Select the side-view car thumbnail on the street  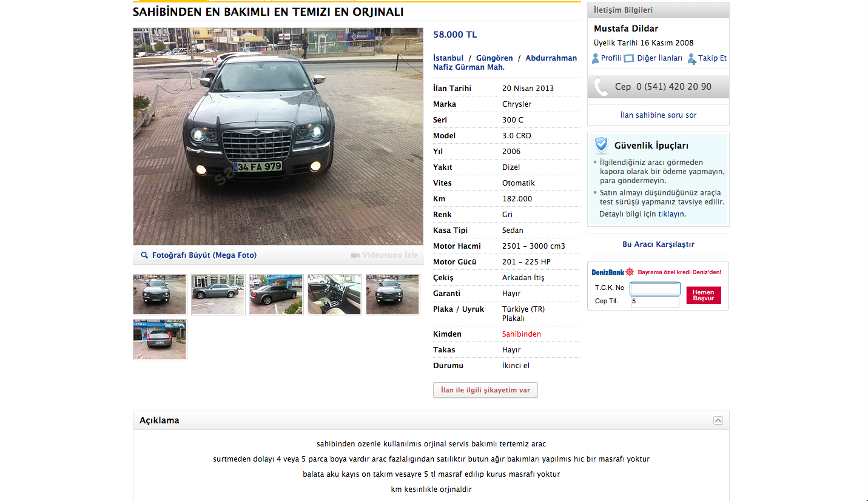click(x=218, y=295)
